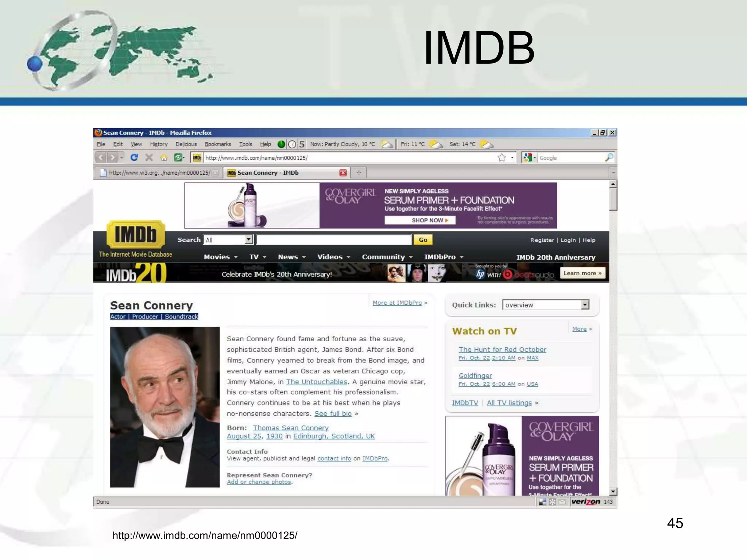Stop loading with the X icon
Image resolution: width=747 pixels, height=560 pixels.
[x=149, y=157]
